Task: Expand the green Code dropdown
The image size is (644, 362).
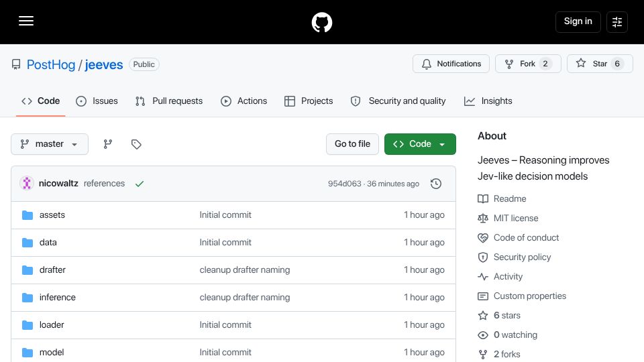Action: tap(420, 144)
